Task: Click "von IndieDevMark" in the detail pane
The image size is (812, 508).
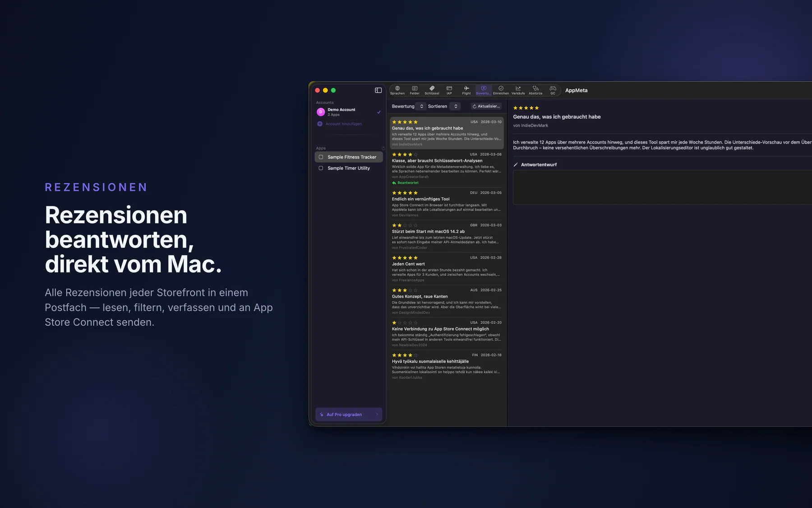Action: pyautogui.click(x=531, y=126)
